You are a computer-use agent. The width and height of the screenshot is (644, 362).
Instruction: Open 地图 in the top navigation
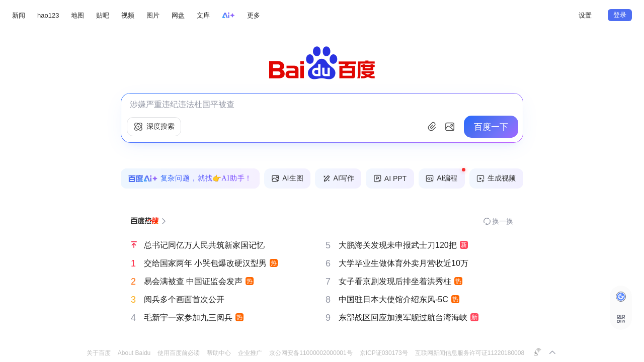[x=77, y=16]
